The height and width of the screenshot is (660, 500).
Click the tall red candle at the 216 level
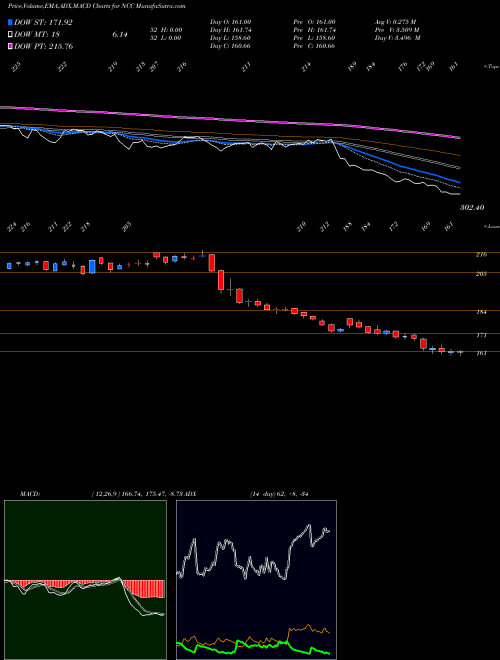point(212,263)
